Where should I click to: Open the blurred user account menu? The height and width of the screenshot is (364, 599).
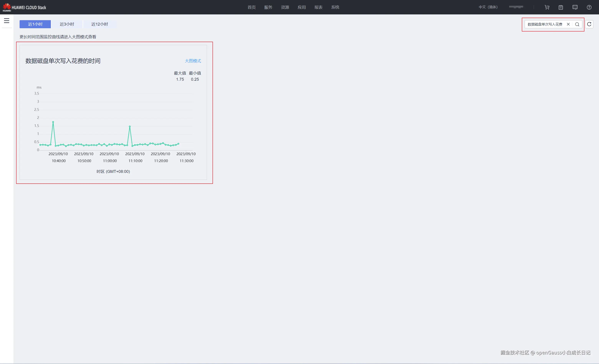tap(516, 7)
